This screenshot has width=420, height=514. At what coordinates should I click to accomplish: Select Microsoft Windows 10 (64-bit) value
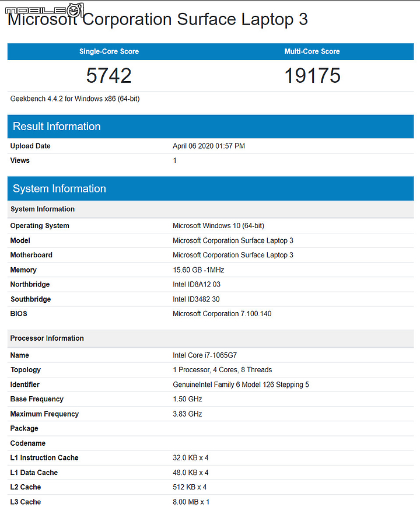point(218,226)
